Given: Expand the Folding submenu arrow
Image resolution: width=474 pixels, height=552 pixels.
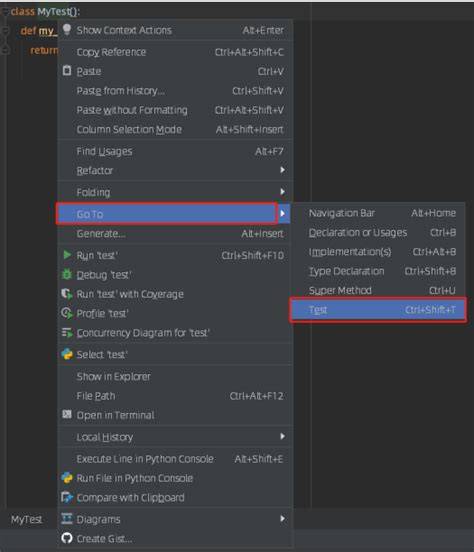Looking at the screenshot, I should [282, 192].
